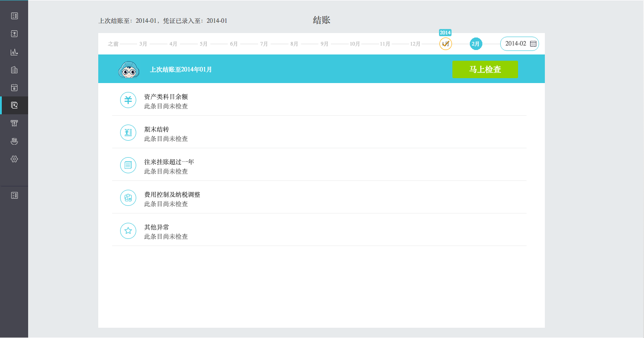Open the calendar icon in the left sidebar

click(14, 87)
